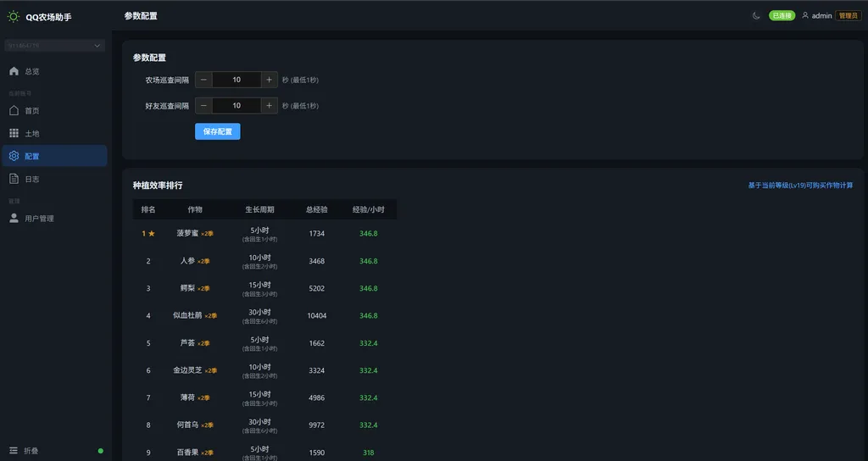Click the 经验/小时 column header
The image size is (868, 461).
[x=368, y=209]
